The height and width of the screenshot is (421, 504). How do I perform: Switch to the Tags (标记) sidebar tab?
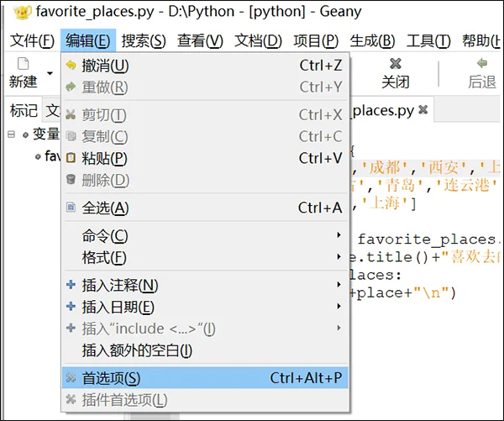(23, 110)
